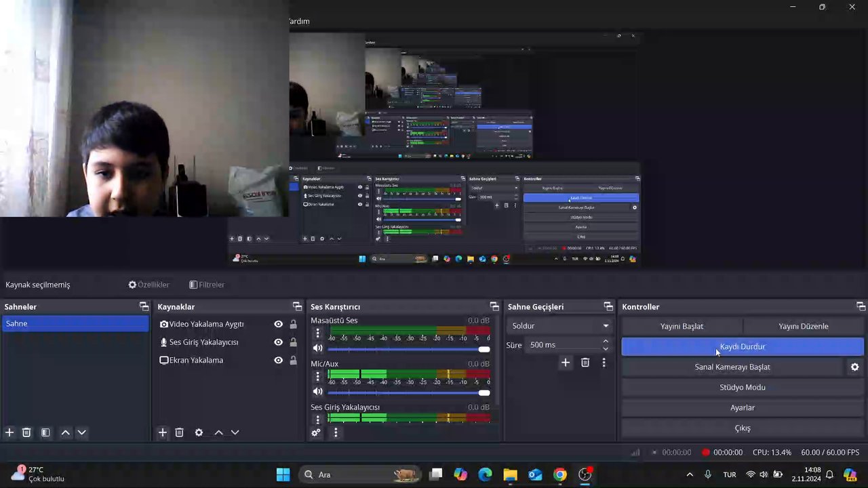Open advanced audio properties gear in the mixer
868x488 pixels.
316,432
